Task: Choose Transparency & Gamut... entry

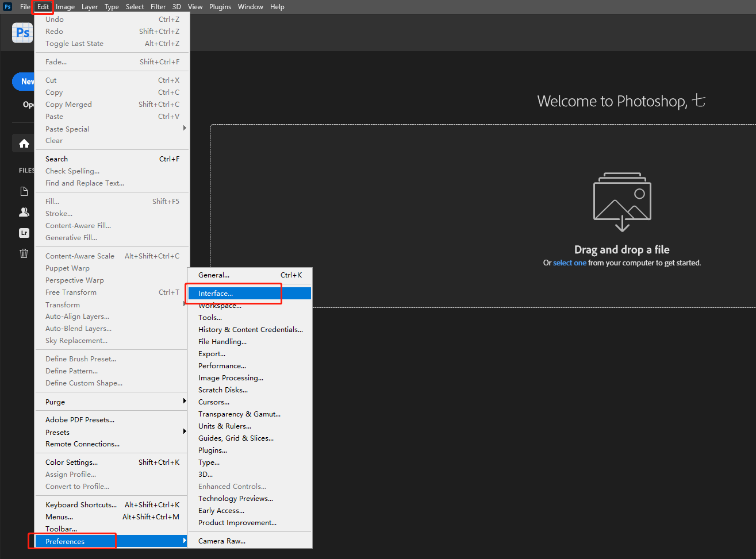Action: coord(250,414)
